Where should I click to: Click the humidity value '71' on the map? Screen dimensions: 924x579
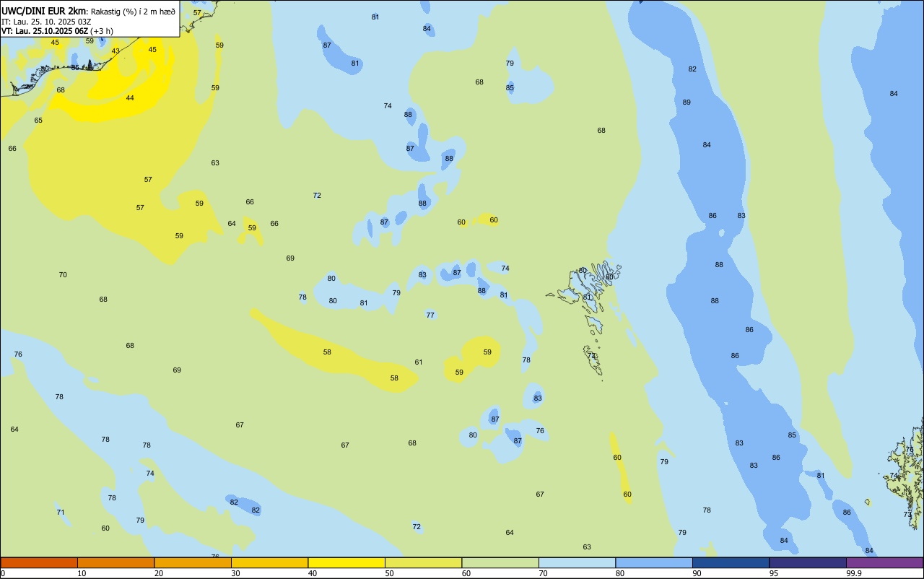tap(61, 513)
